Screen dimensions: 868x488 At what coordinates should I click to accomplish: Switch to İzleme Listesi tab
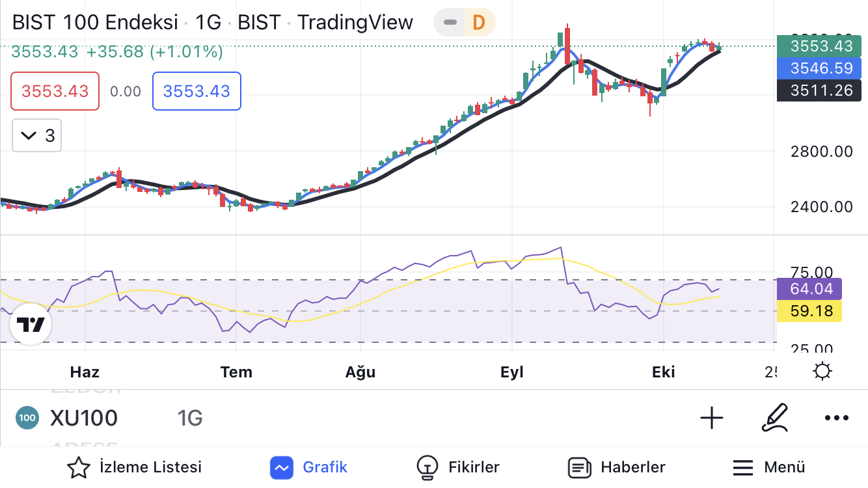point(135,467)
